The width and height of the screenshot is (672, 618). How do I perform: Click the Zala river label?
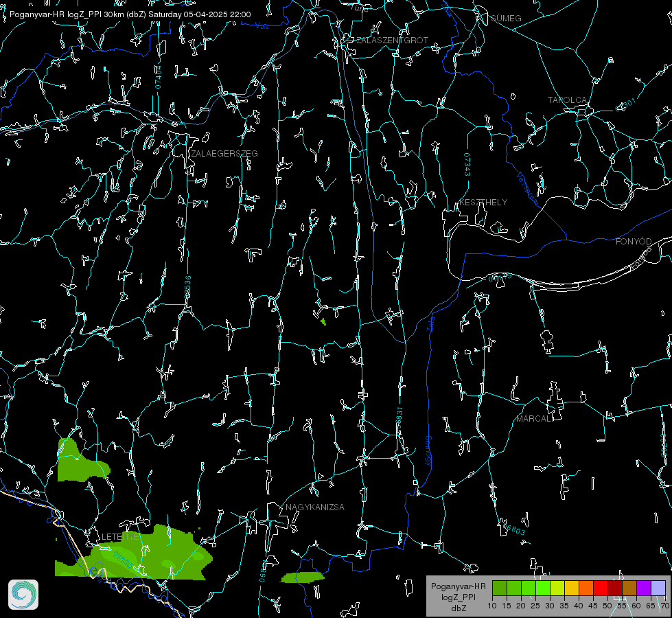point(432,323)
